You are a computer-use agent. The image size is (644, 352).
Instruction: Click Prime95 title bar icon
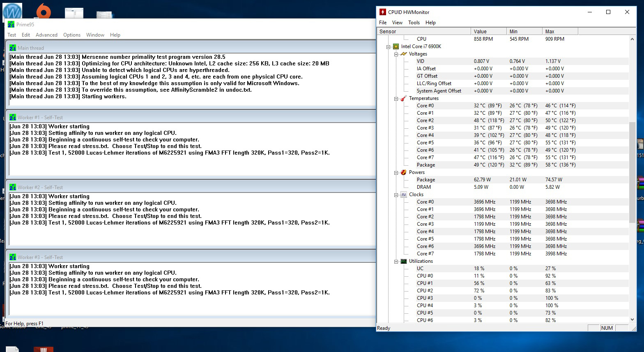click(11, 25)
